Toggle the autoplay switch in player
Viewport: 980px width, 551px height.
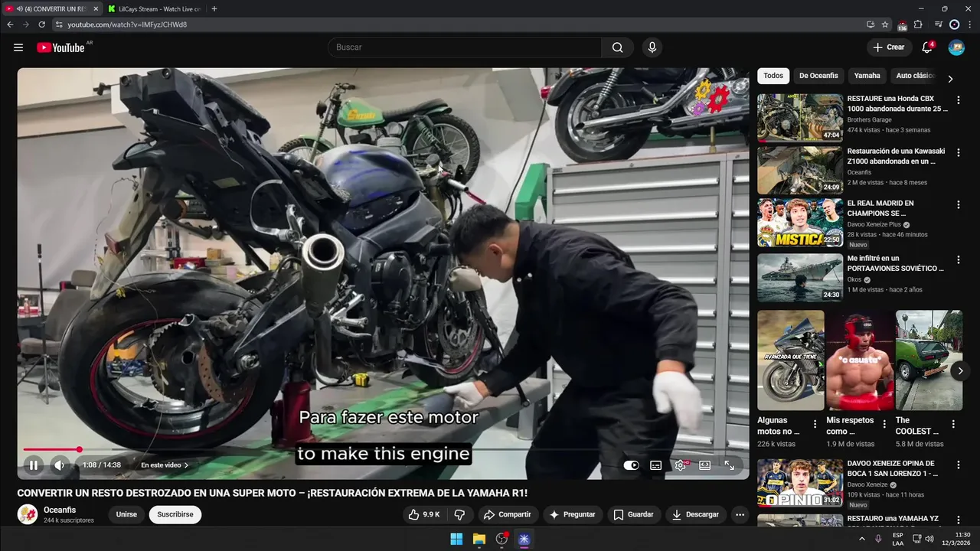(631, 465)
